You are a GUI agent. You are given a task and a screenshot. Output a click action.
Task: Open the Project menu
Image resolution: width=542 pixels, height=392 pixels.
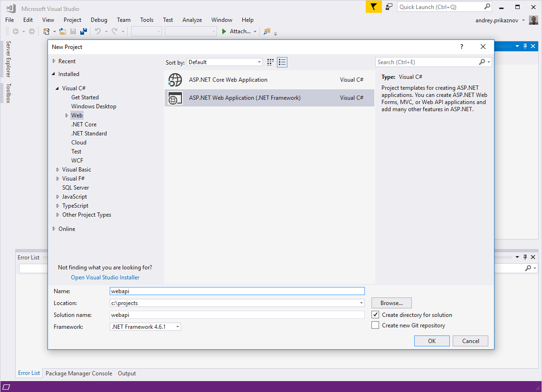[x=72, y=19]
